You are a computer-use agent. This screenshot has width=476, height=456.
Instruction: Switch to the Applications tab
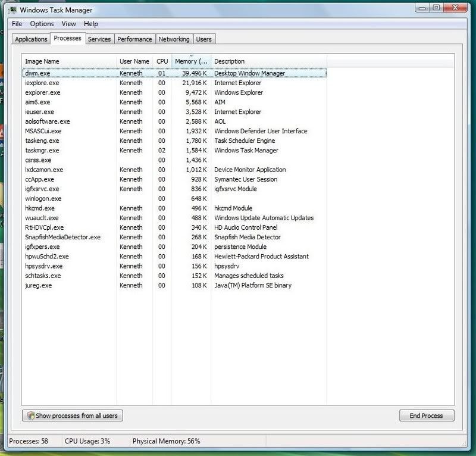31,39
